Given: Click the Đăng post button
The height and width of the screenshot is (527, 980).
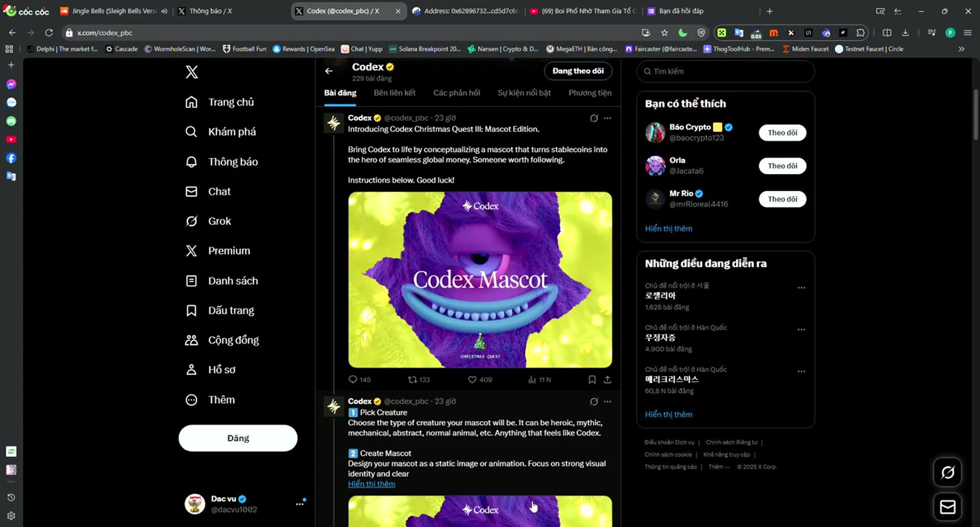Looking at the screenshot, I should (238, 438).
